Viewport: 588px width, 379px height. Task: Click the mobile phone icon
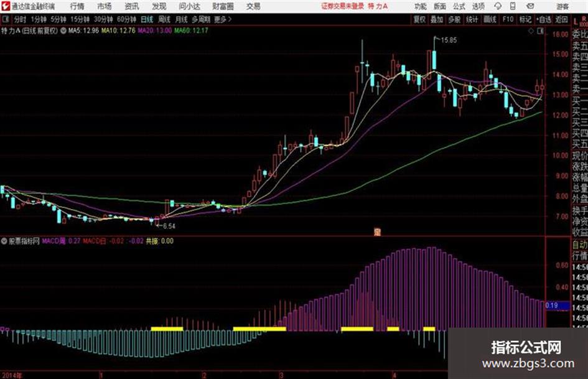coord(513,6)
